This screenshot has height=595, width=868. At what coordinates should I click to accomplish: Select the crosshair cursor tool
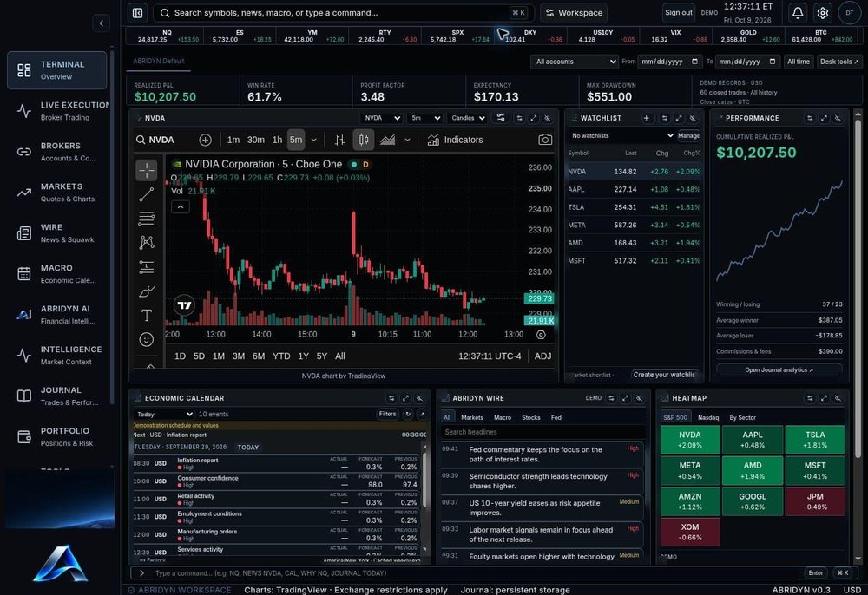tap(147, 170)
